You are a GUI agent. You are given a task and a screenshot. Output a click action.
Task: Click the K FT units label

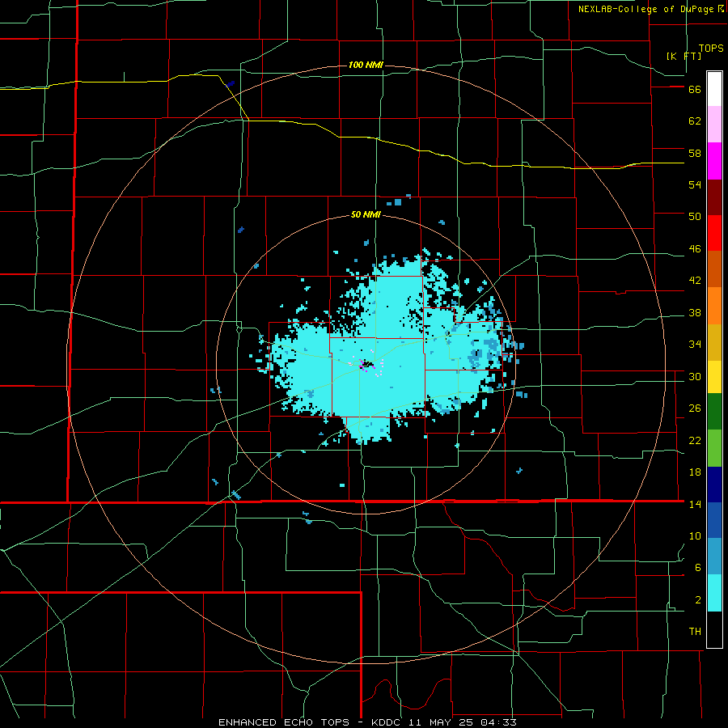[x=684, y=56]
